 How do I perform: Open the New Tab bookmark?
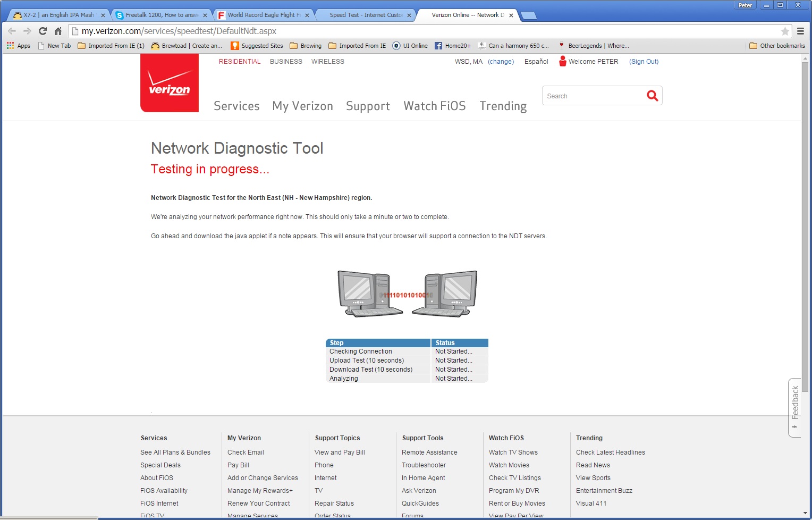coord(54,46)
